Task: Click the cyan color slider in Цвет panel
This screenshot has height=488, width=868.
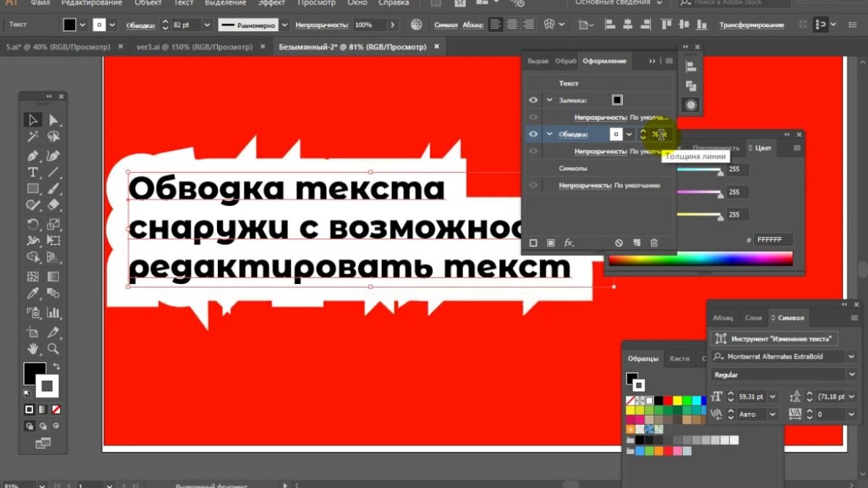Action: (x=699, y=171)
